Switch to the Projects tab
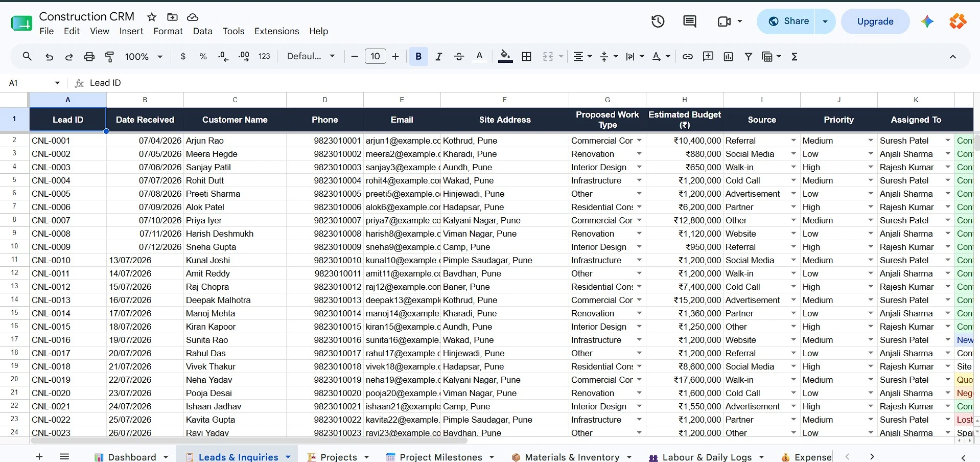 tap(338, 457)
